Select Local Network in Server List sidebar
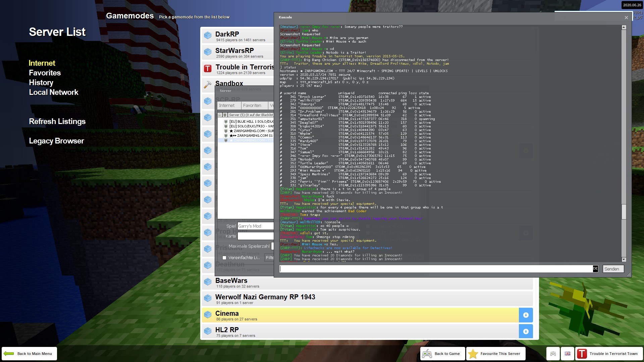 pos(54,92)
